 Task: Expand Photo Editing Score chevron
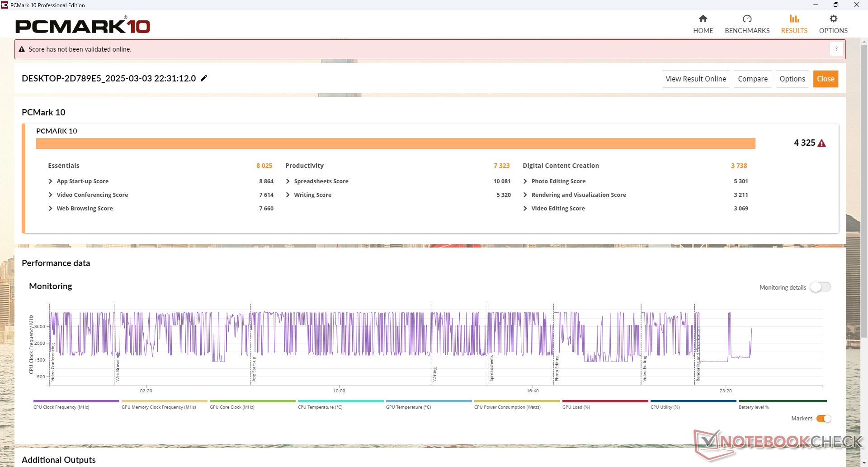pos(525,181)
